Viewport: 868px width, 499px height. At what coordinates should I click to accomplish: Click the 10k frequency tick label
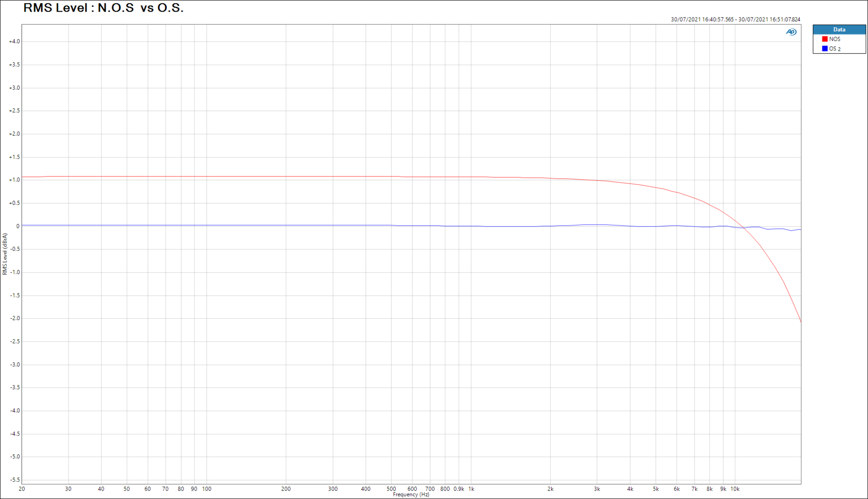click(735, 489)
